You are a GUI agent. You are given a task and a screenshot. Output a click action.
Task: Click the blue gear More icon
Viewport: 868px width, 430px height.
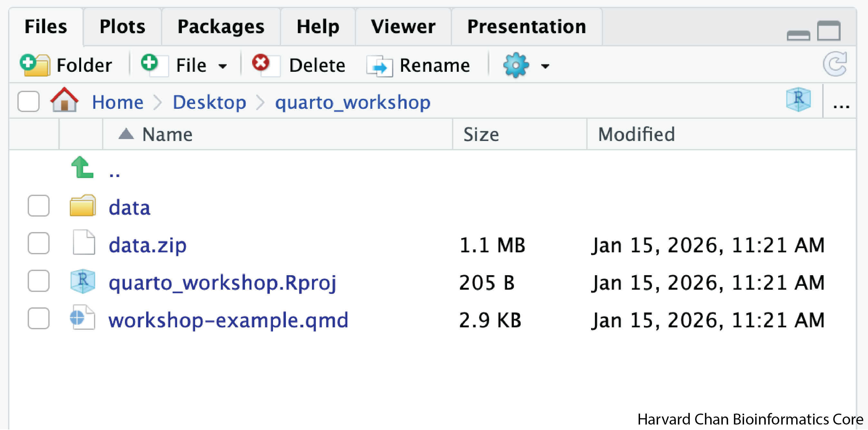pyautogui.click(x=515, y=65)
